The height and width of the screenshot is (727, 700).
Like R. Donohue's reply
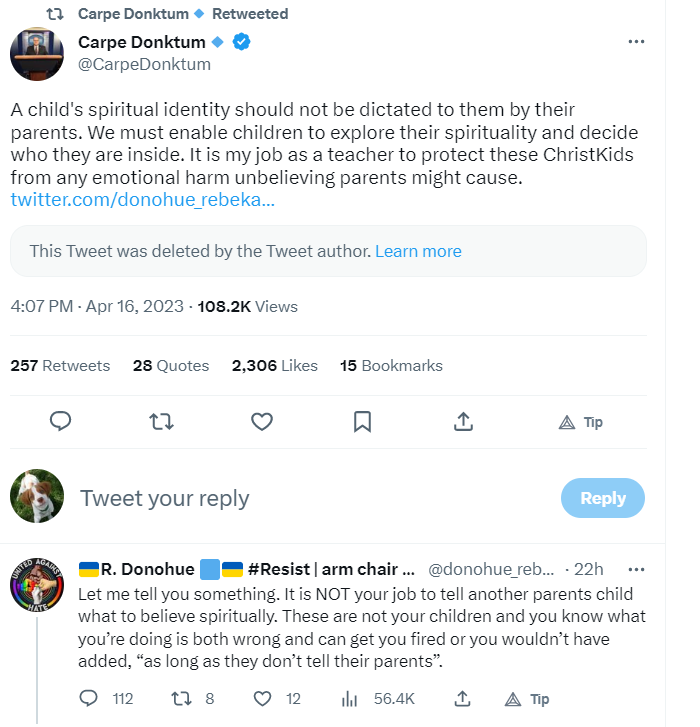tap(265, 698)
